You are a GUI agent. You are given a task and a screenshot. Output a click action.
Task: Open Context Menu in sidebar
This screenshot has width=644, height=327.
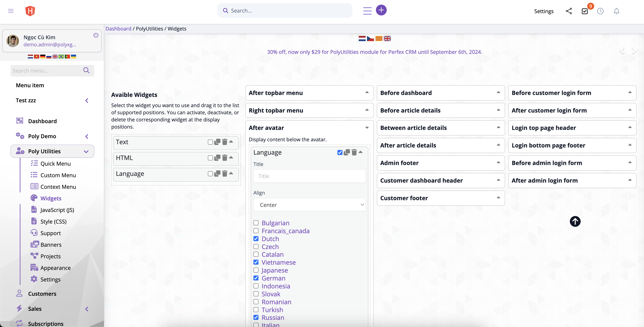[58, 187]
